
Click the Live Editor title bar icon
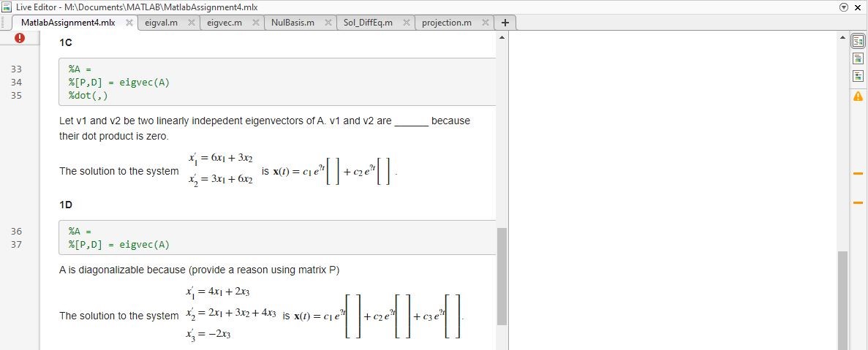(x=7, y=7)
